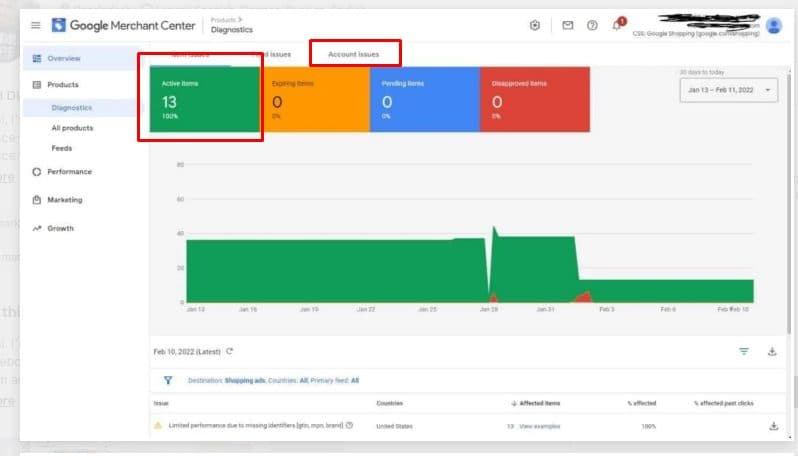Click the Feb 10, 2022 (Latest) label
This screenshot has width=798, height=456.
187,352
